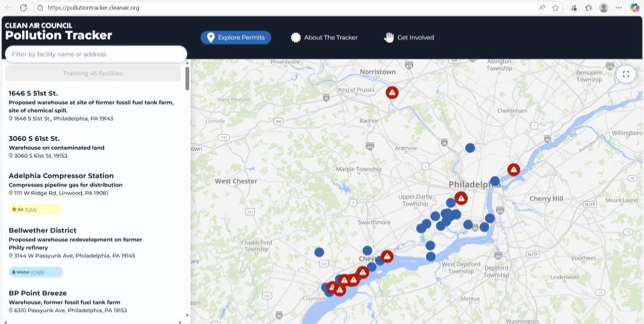Open the browser Favorites list icon

pos(588,7)
